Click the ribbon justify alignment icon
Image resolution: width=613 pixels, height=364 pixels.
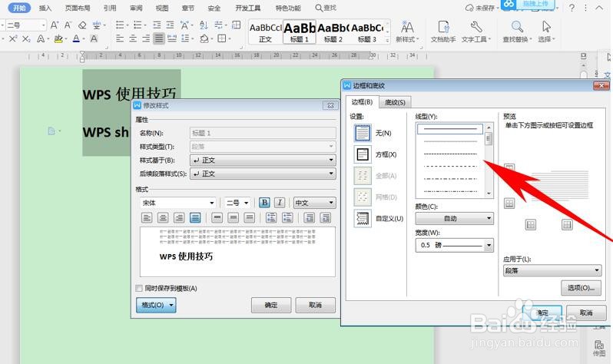(159, 38)
